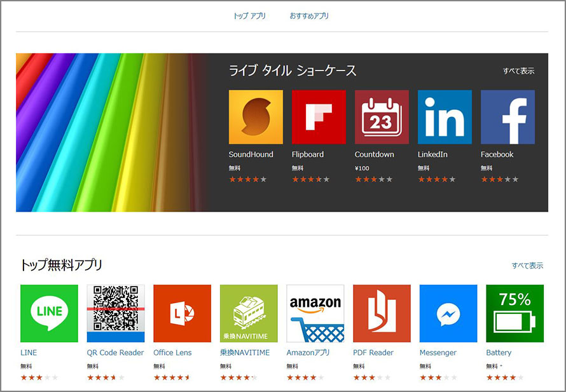The image size is (566, 392).
Task: Click the 無料 label under LinkedIn
Action: (x=424, y=168)
